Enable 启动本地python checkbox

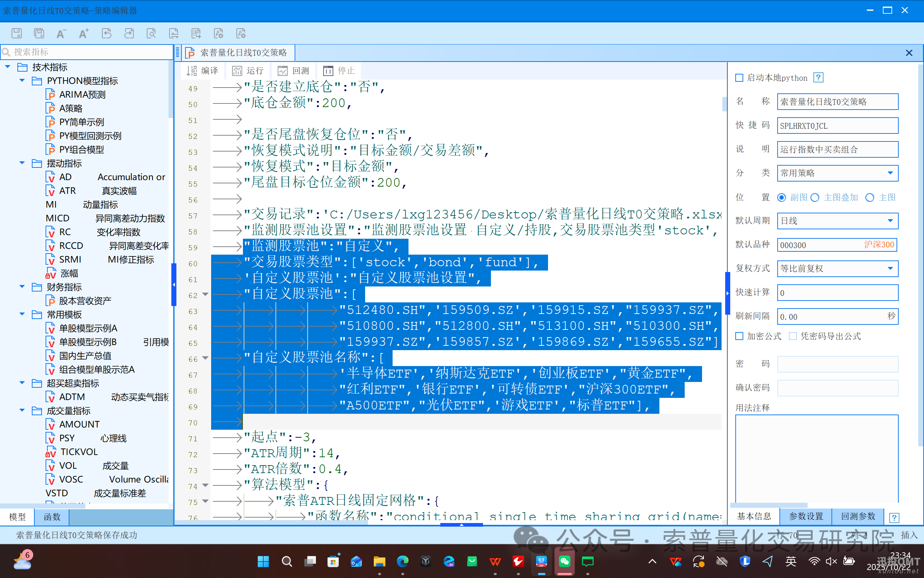[740, 78]
